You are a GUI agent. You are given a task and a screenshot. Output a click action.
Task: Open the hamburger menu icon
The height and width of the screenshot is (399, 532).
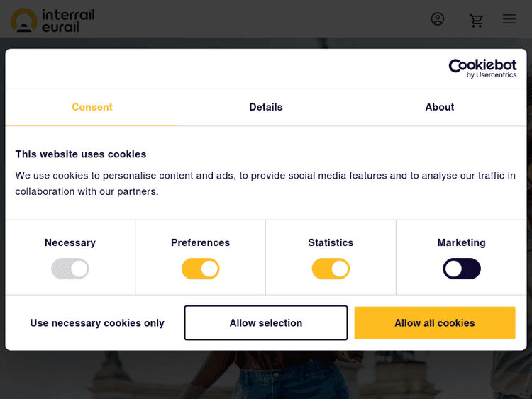509,19
